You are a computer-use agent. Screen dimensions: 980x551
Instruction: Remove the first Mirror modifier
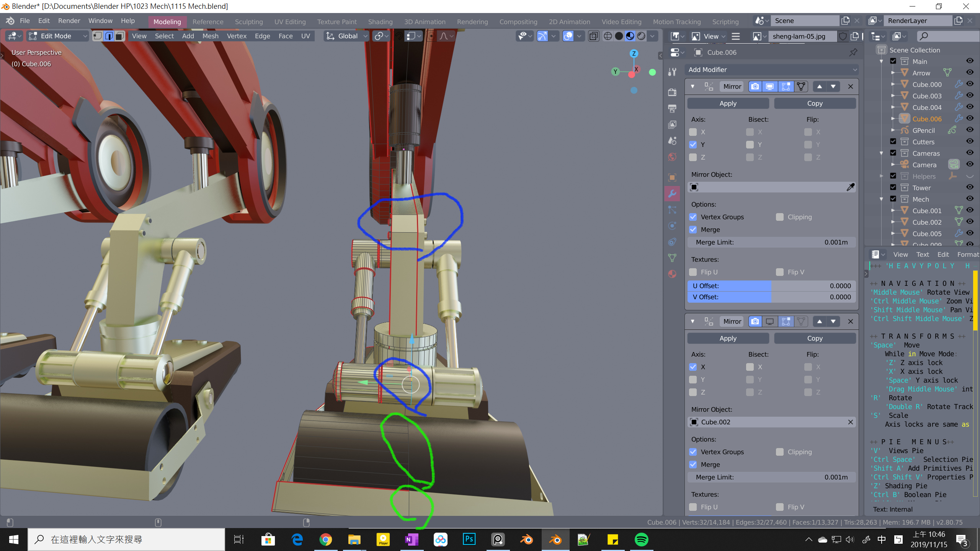850,86
